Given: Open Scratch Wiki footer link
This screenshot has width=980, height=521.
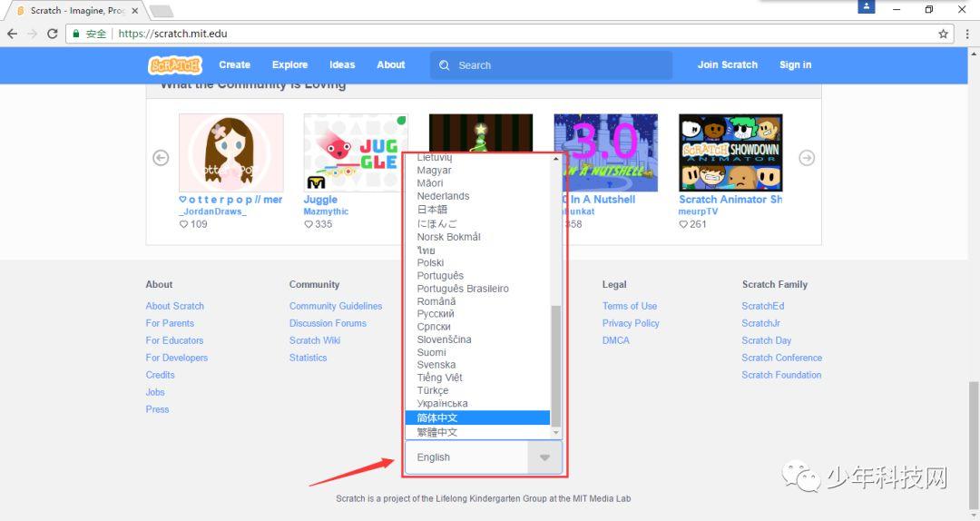Looking at the screenshot, I should [x=315, y=340].
